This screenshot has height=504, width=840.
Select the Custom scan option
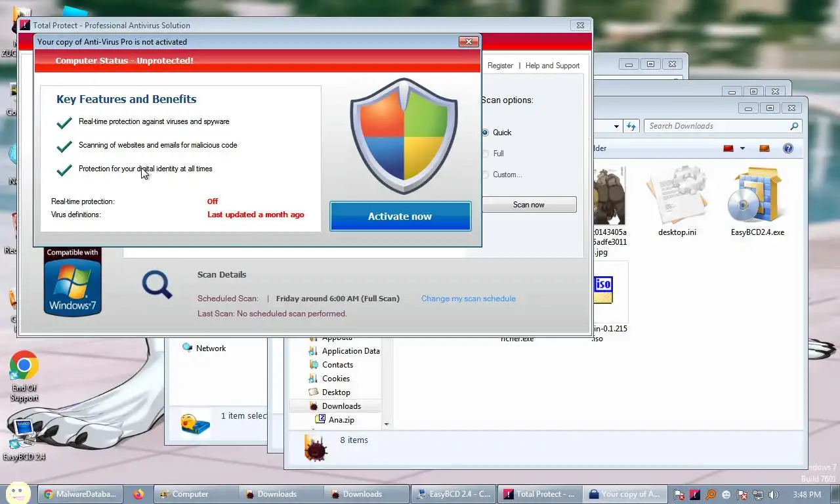[503, 175]
